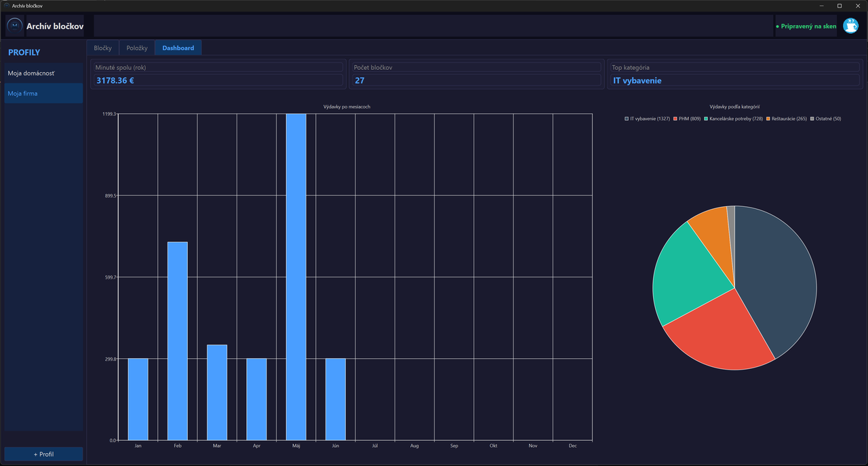Click the Top kategória label
The width and height of the screenshot is (868, 466).
tap(631, 68)
